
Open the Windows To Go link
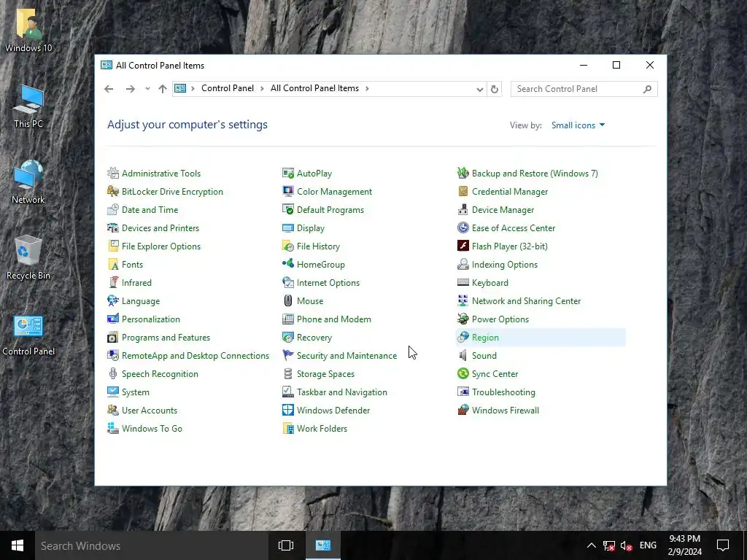152,429
